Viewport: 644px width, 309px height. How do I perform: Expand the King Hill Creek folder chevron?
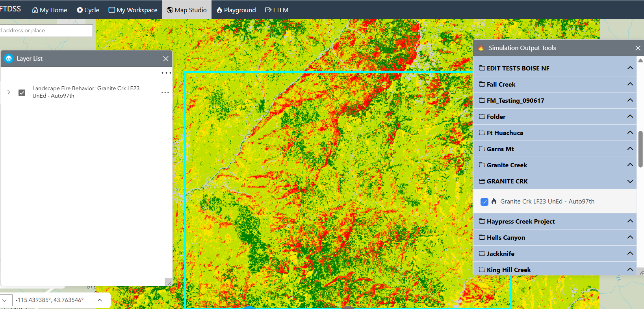[630, 270]
